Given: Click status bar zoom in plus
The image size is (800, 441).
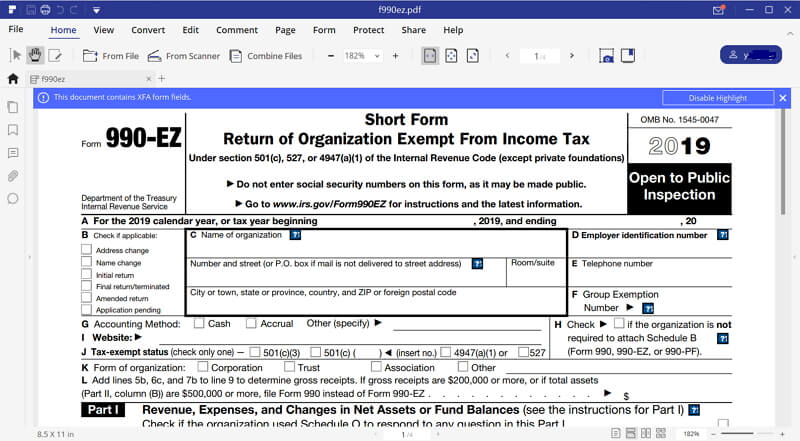Looking at the screenshot, I should point(782,434).
